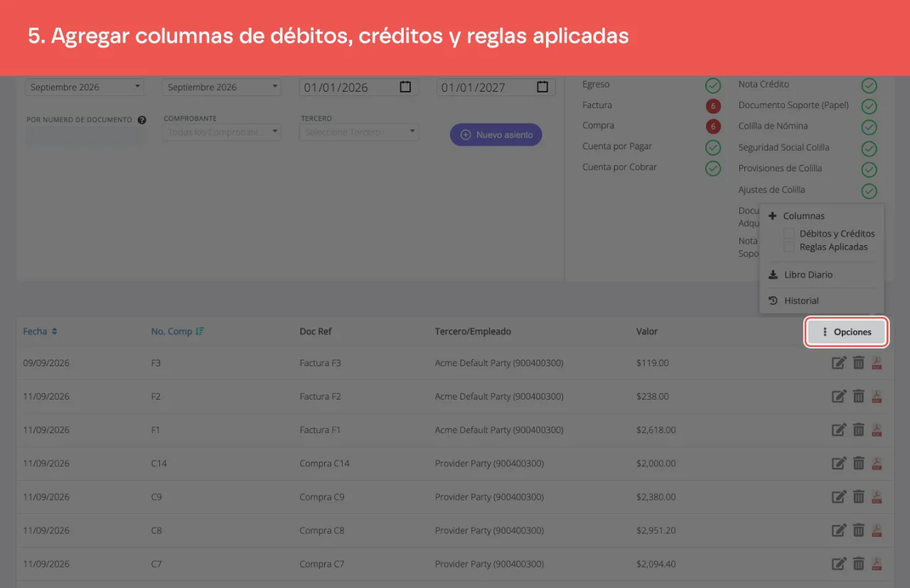
Task: Download PDF for entry F3
Action: tap(877, 363)
